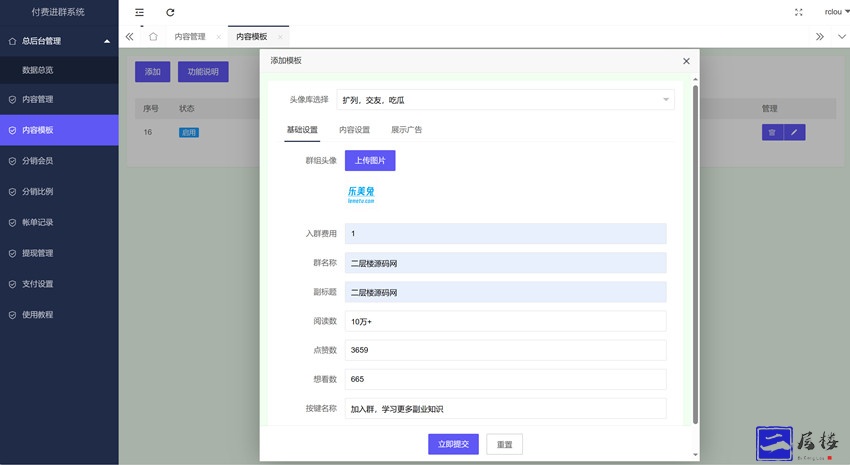
Task: Open the 头像库选择 dropdown
Action: (x=505, y=99)
